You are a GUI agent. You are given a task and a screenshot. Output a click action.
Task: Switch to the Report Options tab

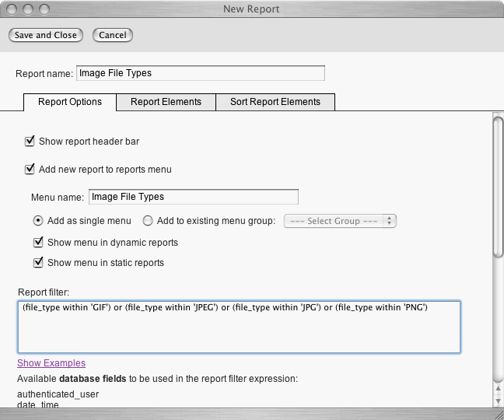point(70,102)
